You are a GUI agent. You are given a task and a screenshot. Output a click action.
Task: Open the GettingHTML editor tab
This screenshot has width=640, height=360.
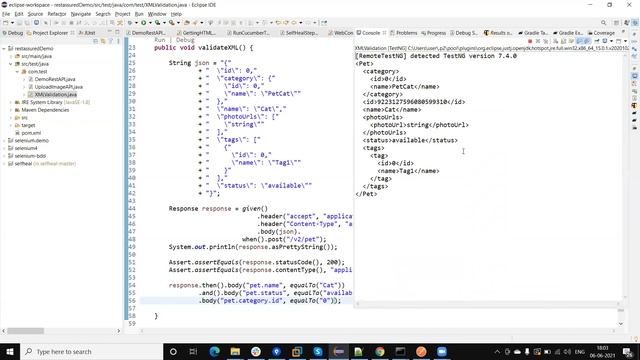(x=197, y=33)
